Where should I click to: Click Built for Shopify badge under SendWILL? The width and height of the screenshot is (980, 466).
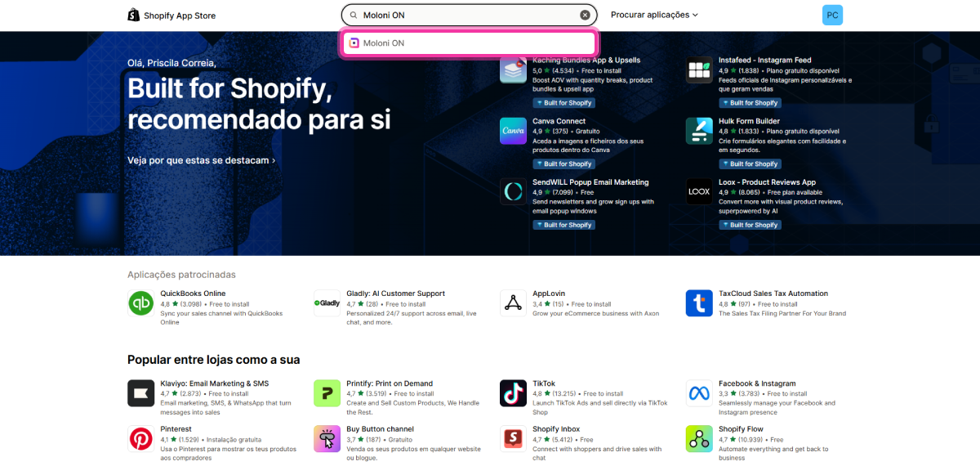(564, 225)
